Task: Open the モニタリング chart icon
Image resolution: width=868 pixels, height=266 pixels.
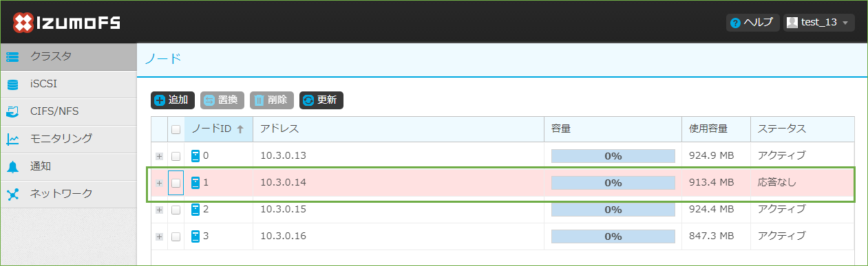Action: pos(12,139)
